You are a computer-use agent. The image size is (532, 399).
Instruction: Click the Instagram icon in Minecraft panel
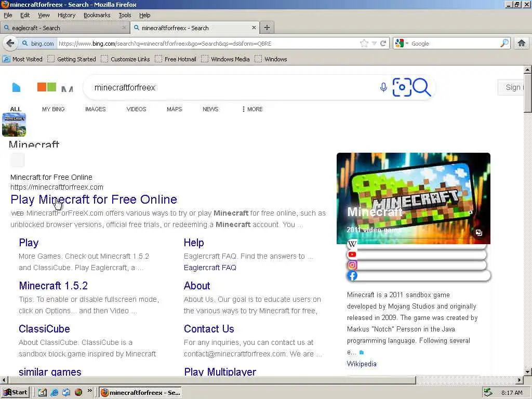point(352,265)
